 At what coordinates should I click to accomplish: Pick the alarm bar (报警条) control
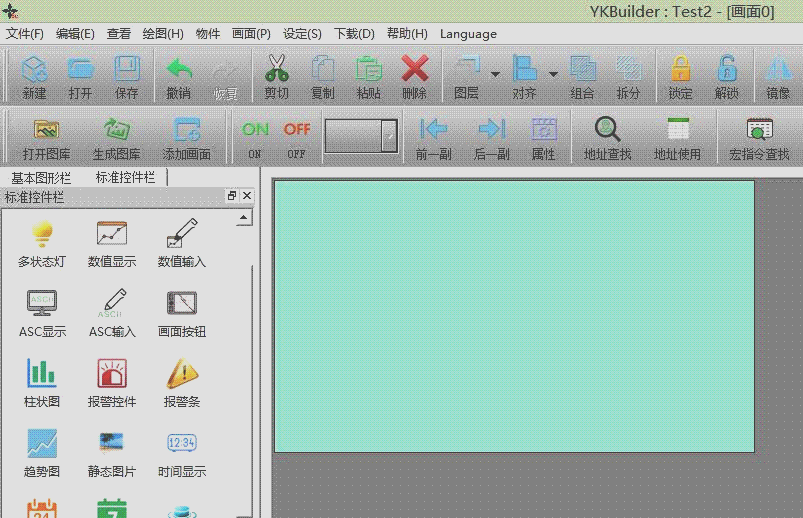182,383
